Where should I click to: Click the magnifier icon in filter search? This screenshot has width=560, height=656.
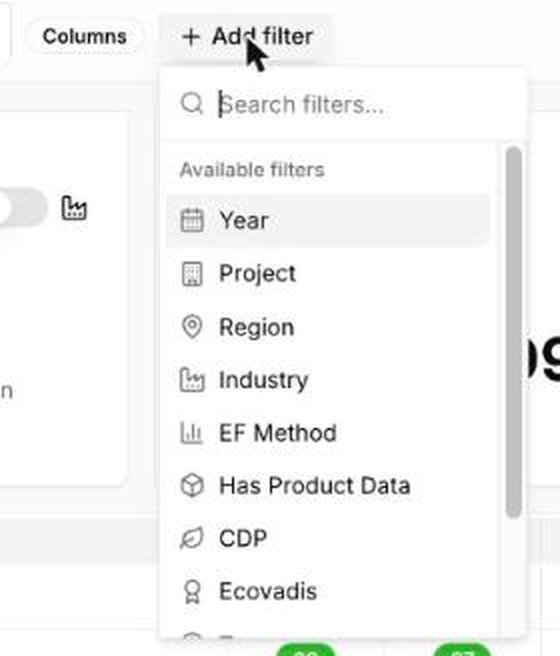[192, 103]
